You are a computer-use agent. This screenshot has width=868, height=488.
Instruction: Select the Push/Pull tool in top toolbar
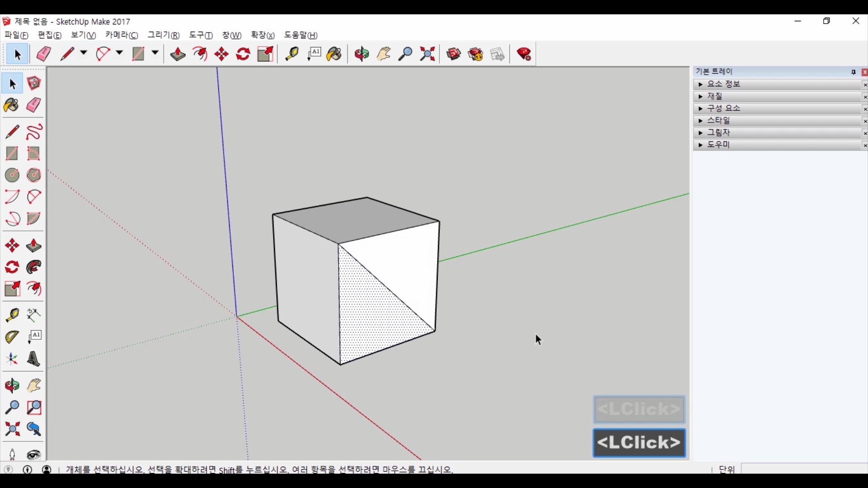(178, 54)
